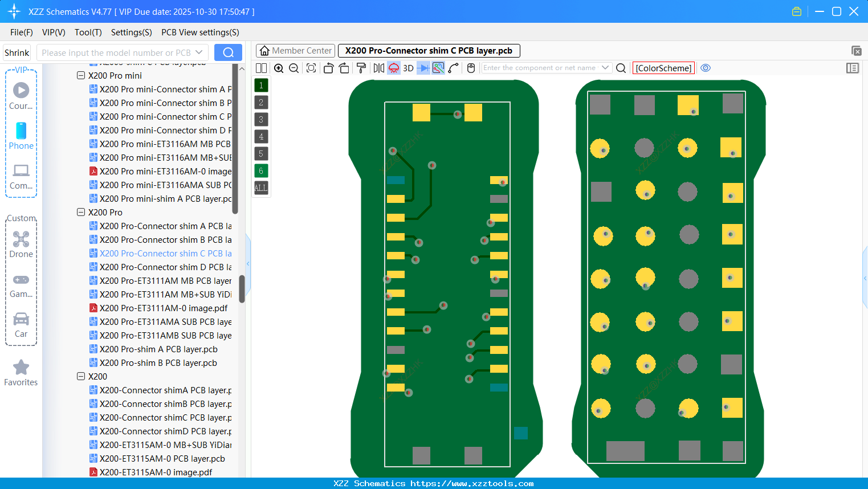Open the Member Center
This screenshot has width=868, height=489.
pos(295,50)
